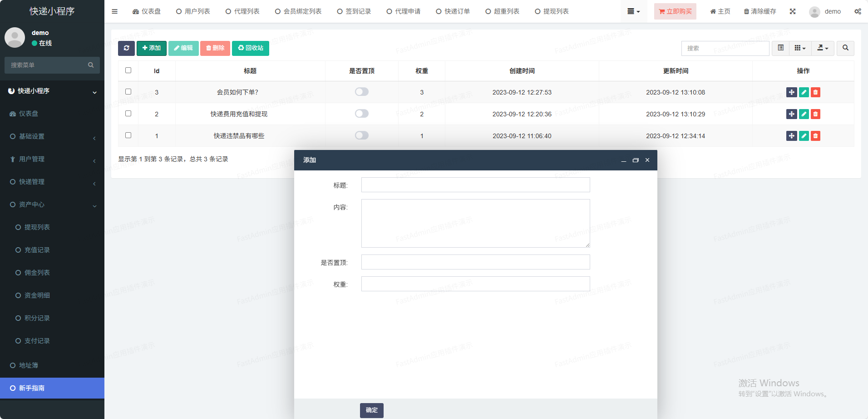This screenshot has height=419, width=868.
Task: Check the select-all checkbox in header
Action: pos(128,70)
